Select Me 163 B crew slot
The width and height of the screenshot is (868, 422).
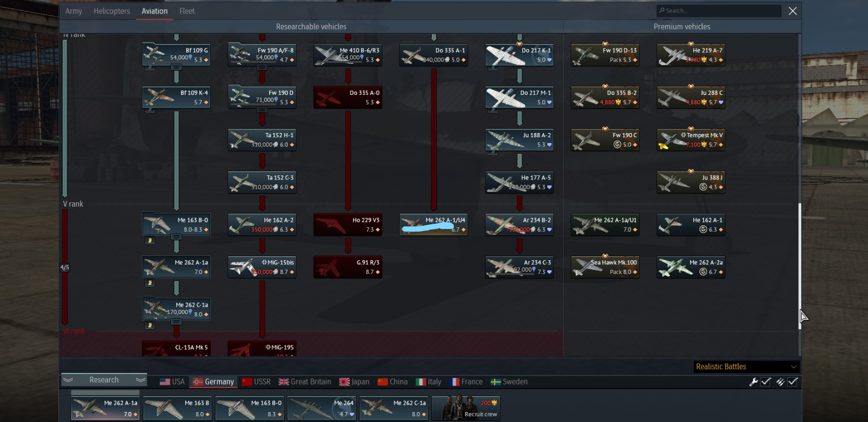tap(177, 408)
